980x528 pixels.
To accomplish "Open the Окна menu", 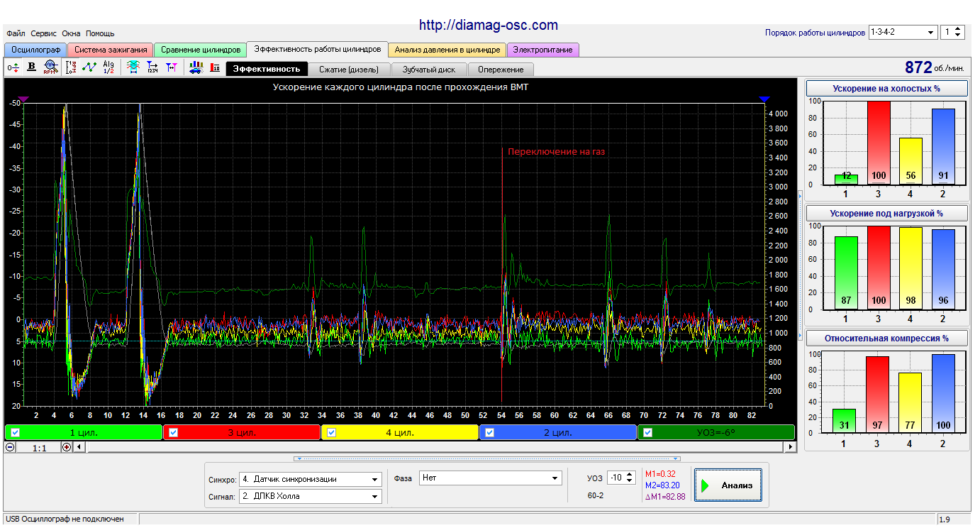I will point(71,33).
